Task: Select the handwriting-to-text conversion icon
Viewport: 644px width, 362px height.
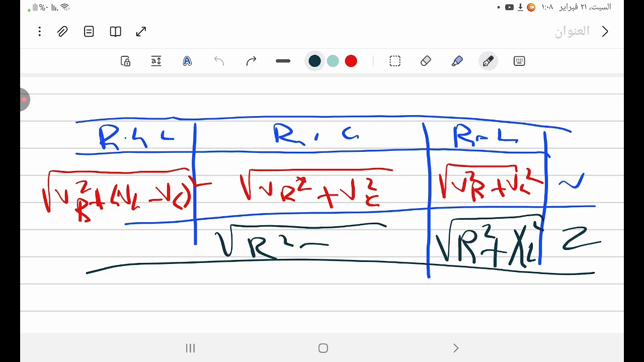Action: (156, 61)
